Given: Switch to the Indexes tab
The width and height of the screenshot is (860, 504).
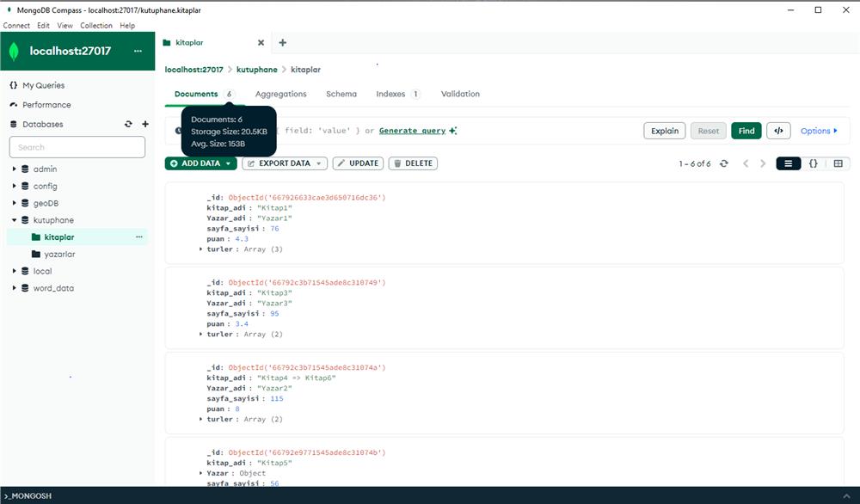Looking at the screenshot, I should (x=397, y=94).
